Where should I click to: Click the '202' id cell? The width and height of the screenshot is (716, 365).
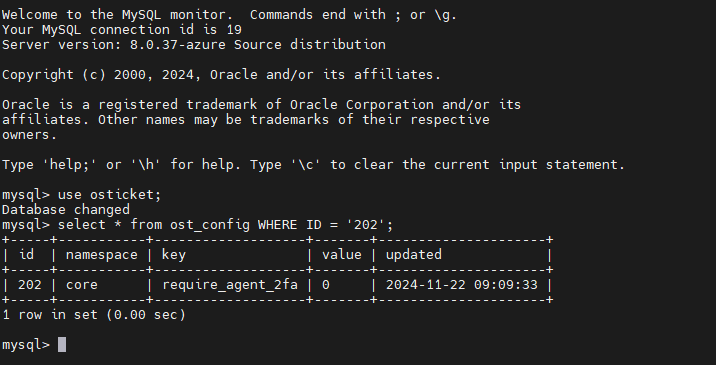30,285
